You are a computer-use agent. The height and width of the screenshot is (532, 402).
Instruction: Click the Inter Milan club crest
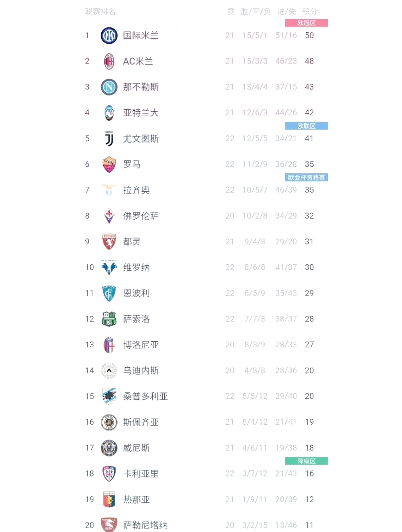tap(109, 35)
